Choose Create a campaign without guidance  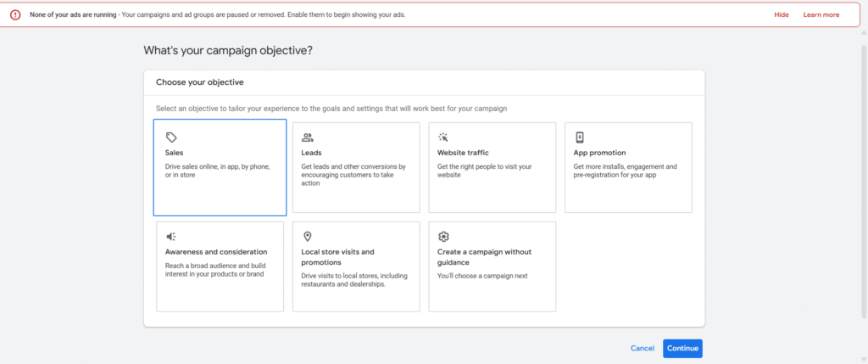[x=492, y=266]
